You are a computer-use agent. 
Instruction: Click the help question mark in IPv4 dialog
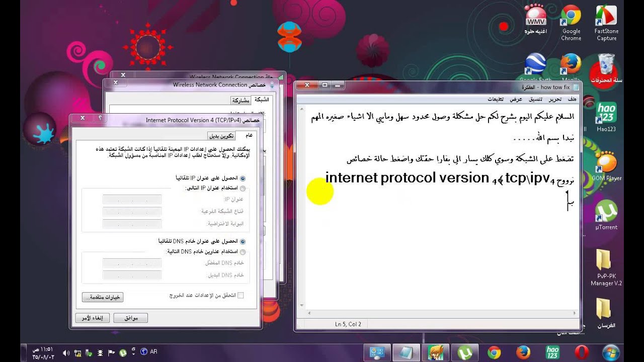[100, 118]
